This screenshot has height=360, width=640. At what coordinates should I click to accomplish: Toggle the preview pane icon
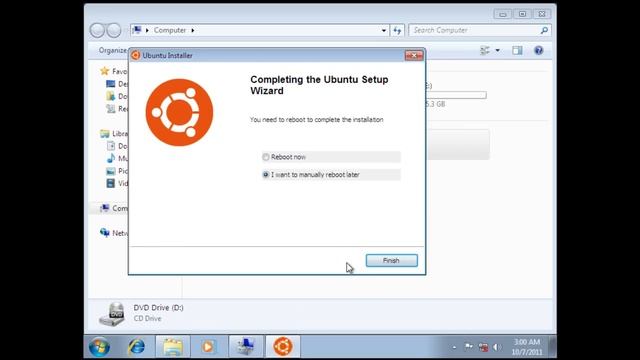pos(517,50)
